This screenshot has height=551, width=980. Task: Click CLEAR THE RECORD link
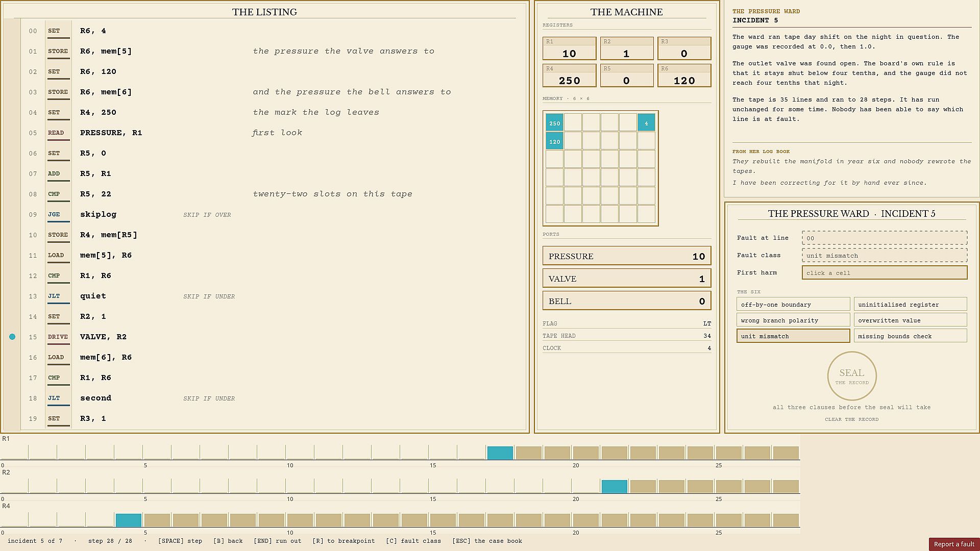tap(852, 419)
